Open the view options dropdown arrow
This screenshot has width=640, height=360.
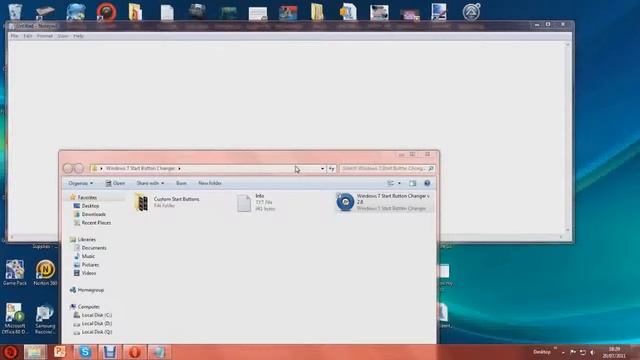click(x=399, y=183)
